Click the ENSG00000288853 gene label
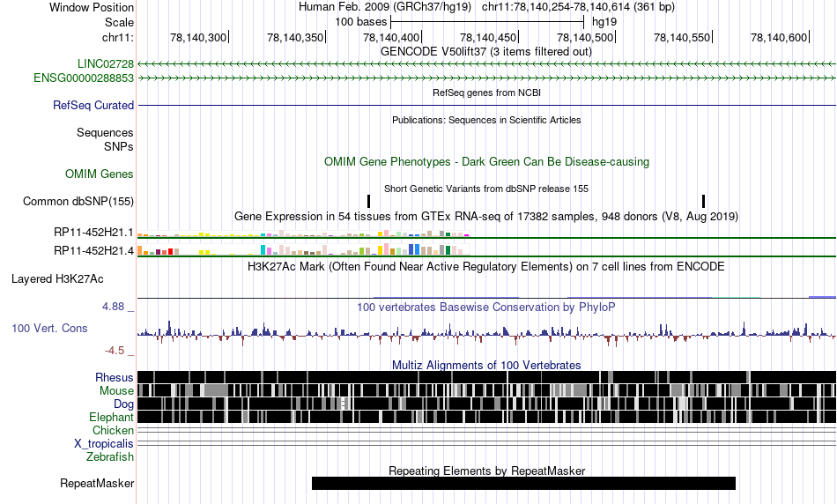 pyautogui.click(x=84, y=78)
